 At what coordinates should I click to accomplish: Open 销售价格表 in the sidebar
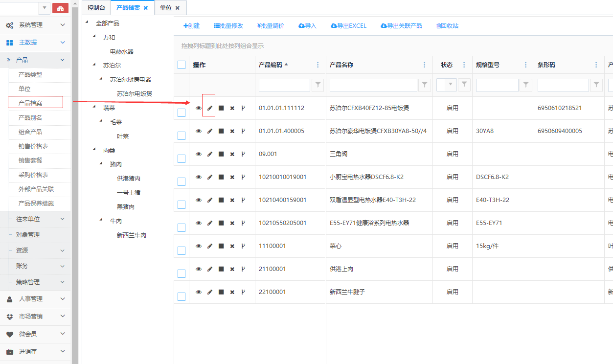33,146
